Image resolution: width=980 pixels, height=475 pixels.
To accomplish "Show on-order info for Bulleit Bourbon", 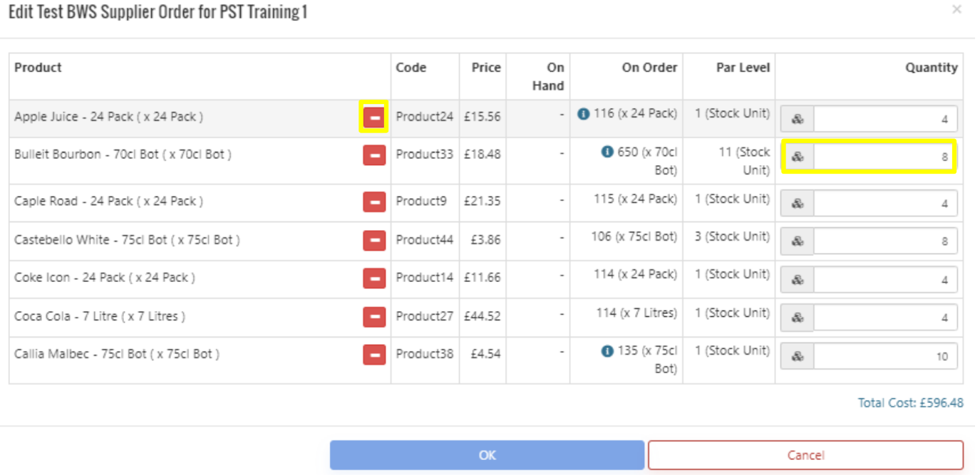I will click(x=607, y=152).
